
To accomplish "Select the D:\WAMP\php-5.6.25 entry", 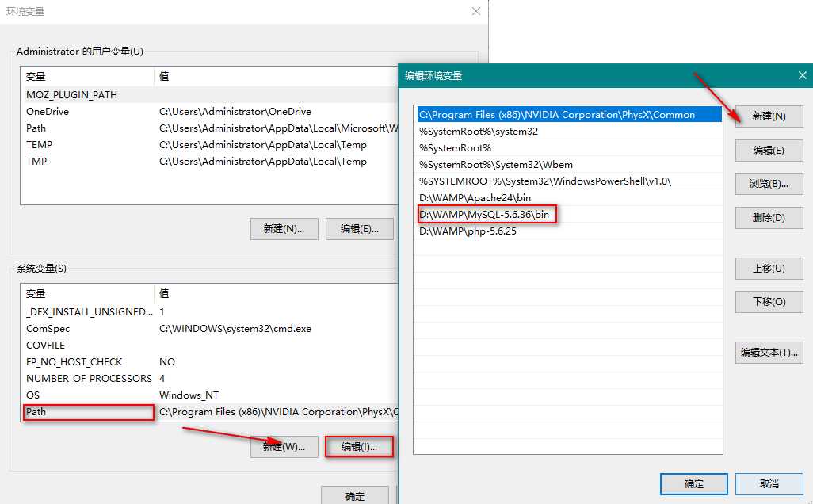I will 569,231.
